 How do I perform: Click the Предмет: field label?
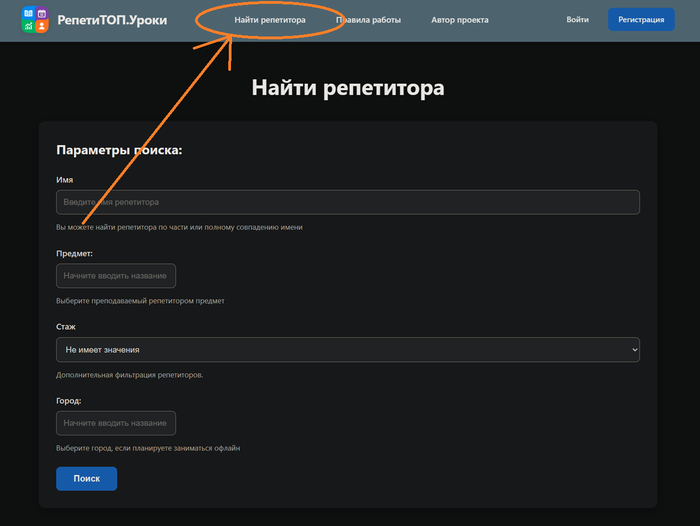point(74,254)
